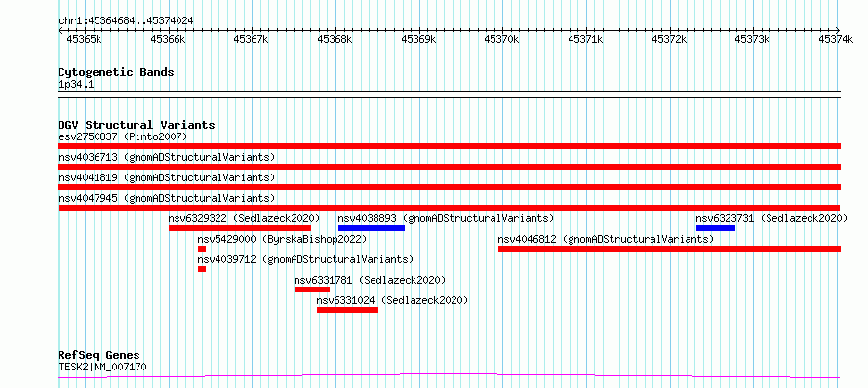
Task: Select the red bar under nsv6331024
Action: (x=347, y=310)
